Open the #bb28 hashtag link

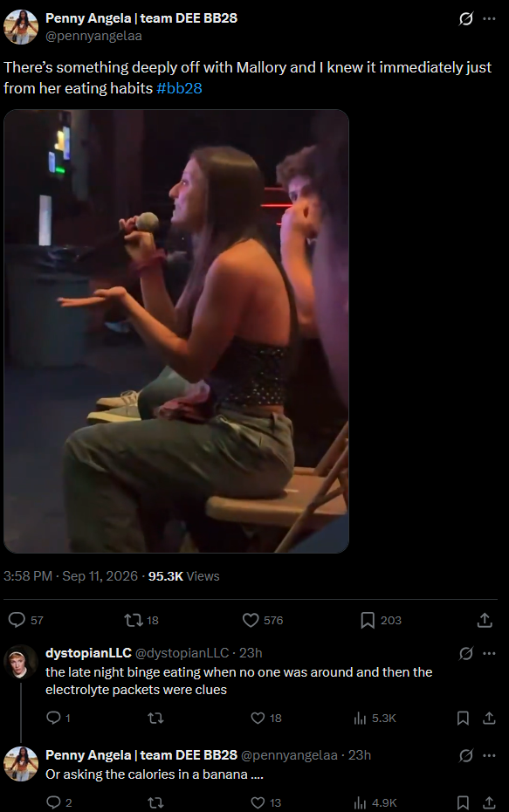179,88
